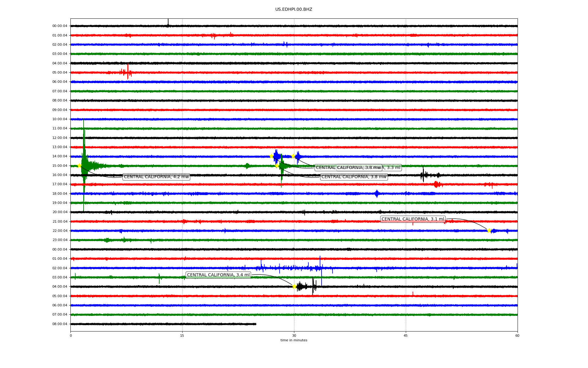This screenshot has width=588, height=368.
Task: Select the CENTRAL CALIFORNIA, 3.4 ml label
Action: click(x=218, y=275)
